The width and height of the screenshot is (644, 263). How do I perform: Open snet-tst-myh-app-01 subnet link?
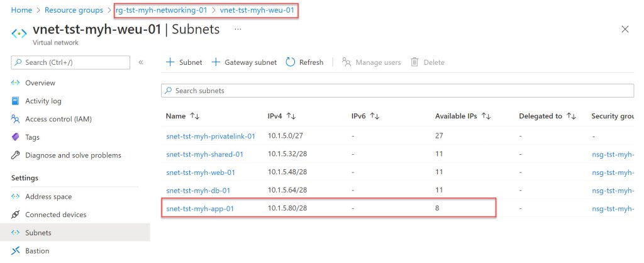200,208
